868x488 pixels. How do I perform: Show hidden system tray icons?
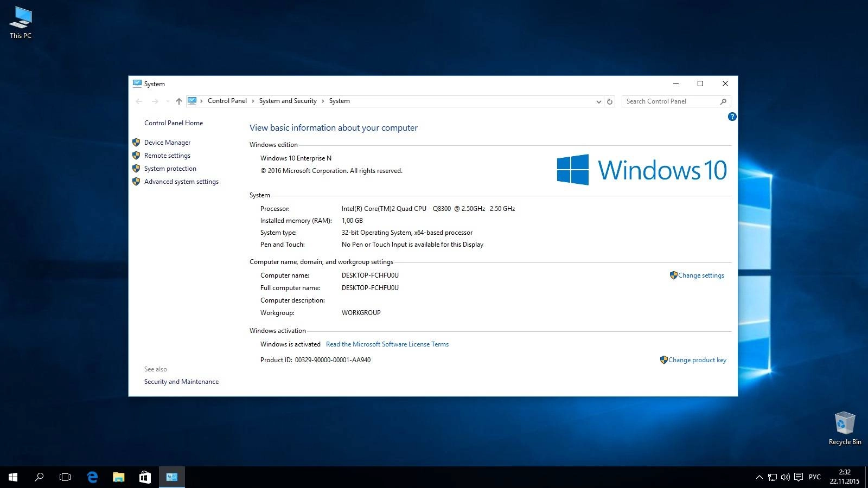pyautogui.click(x=759, y=477)
